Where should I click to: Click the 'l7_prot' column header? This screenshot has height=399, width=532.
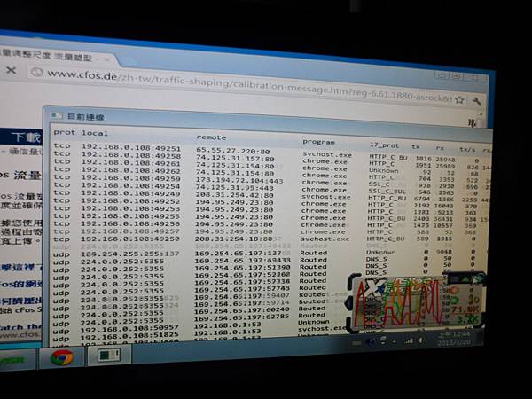click(x=384, y=145)
